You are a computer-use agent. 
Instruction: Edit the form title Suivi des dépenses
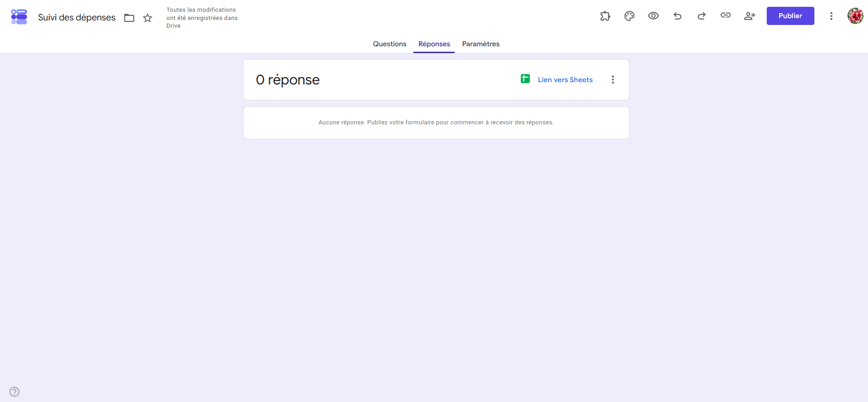(77, 18)
